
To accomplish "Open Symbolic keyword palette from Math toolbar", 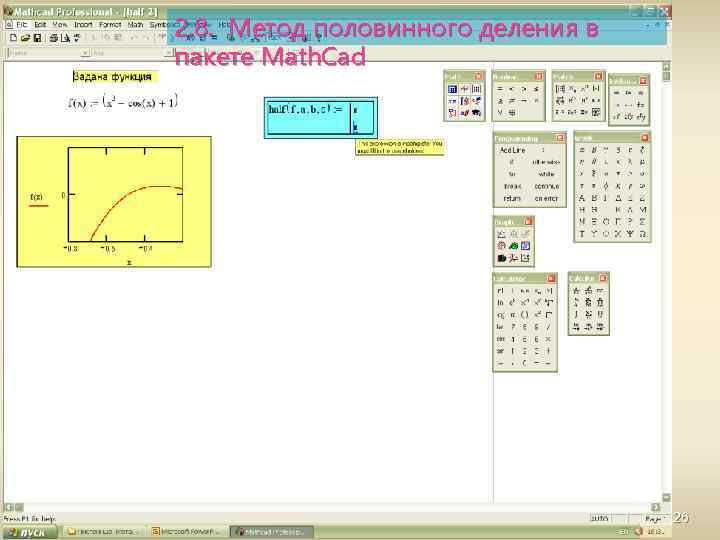I will [476, 112].
